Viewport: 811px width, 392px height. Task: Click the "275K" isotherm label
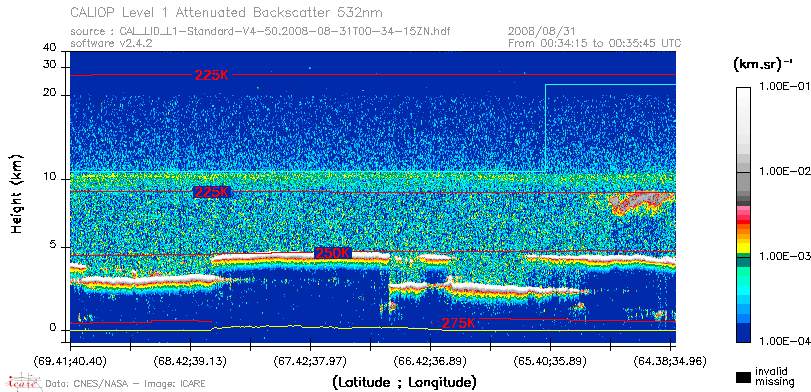(x=458, y=323)
